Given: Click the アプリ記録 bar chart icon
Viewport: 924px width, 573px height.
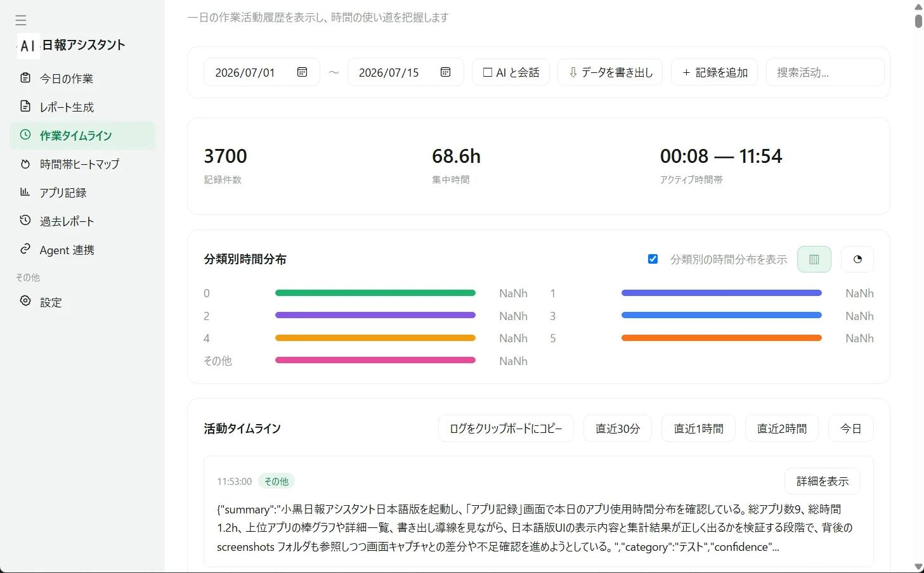Looking at the screenshot, I should point(25,192).
